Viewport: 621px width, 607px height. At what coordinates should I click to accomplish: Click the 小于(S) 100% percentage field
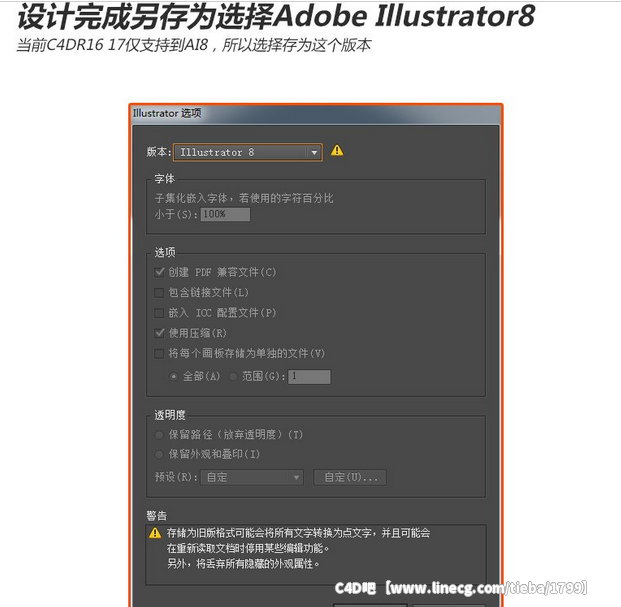coord(225,215)
